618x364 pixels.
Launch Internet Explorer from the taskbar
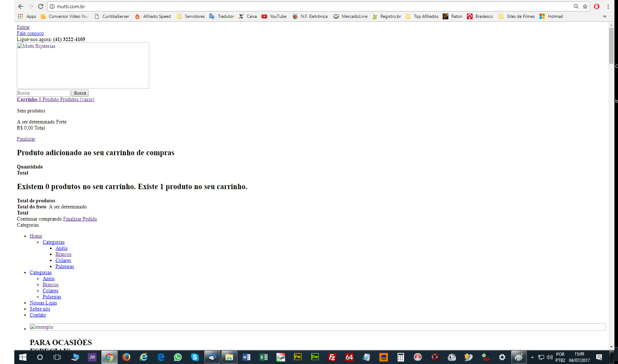(144, 357)
